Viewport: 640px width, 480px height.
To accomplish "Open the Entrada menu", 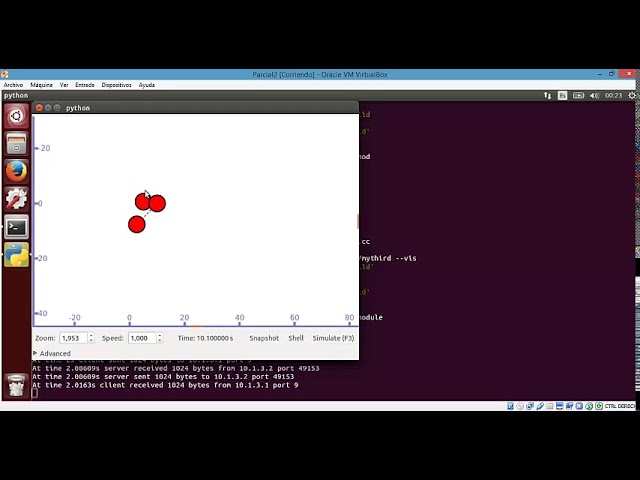I will [x=85, y=85].
